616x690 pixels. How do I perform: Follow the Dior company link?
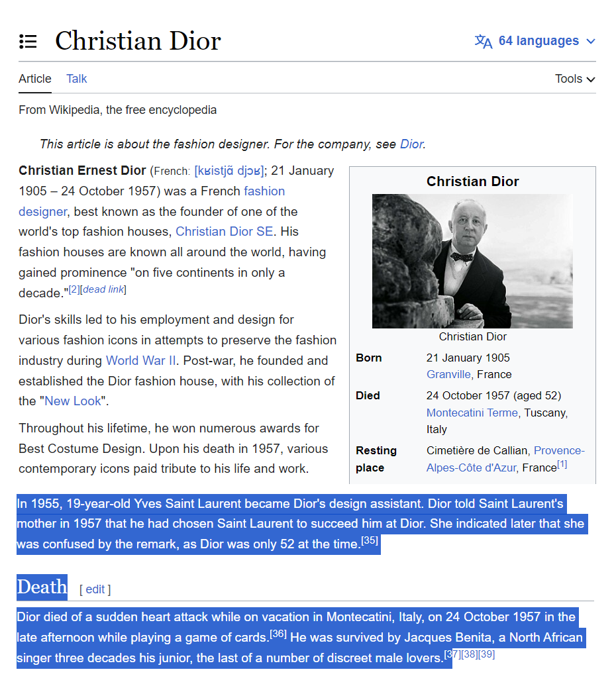(x=411, y=144)
